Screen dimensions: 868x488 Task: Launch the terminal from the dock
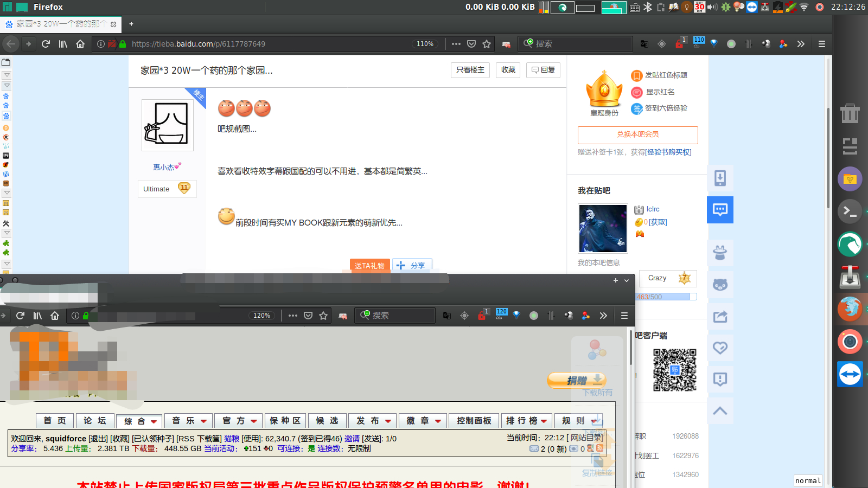(x=850, y=211)
